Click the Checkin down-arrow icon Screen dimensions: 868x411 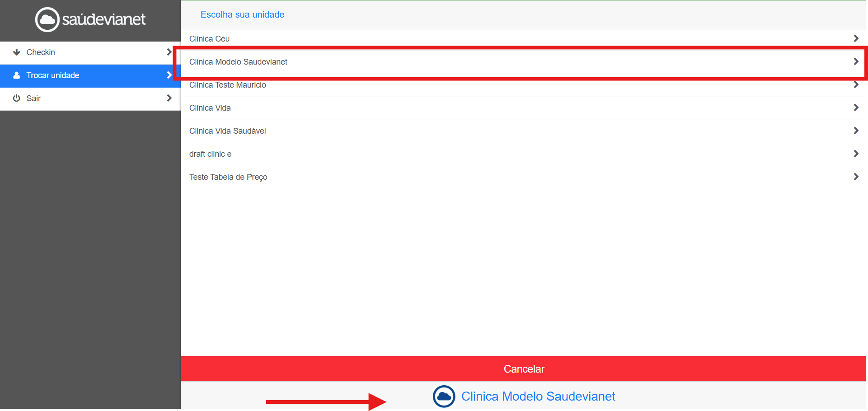click(x=17, y=52)
